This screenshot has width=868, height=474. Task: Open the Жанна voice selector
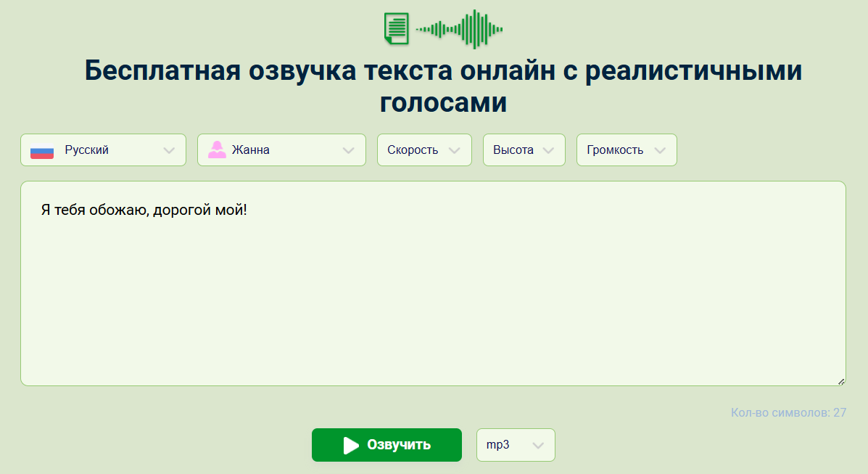(x=281, y=150)
